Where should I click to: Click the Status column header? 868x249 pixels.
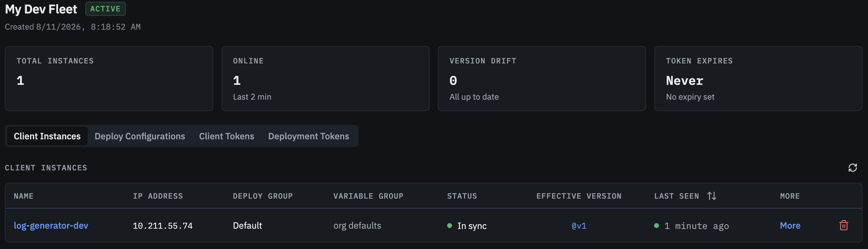pyautogui.click(x=462, y=196)
